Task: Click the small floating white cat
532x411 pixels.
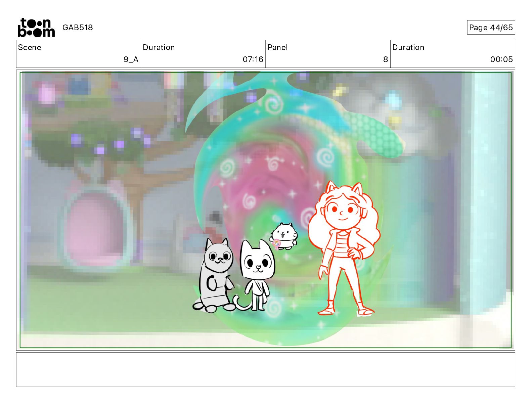Action: [x=284, y=236]
